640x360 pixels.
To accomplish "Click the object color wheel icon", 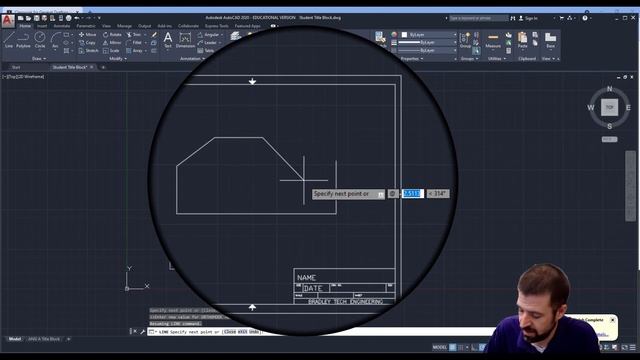I will coord(394,35).
